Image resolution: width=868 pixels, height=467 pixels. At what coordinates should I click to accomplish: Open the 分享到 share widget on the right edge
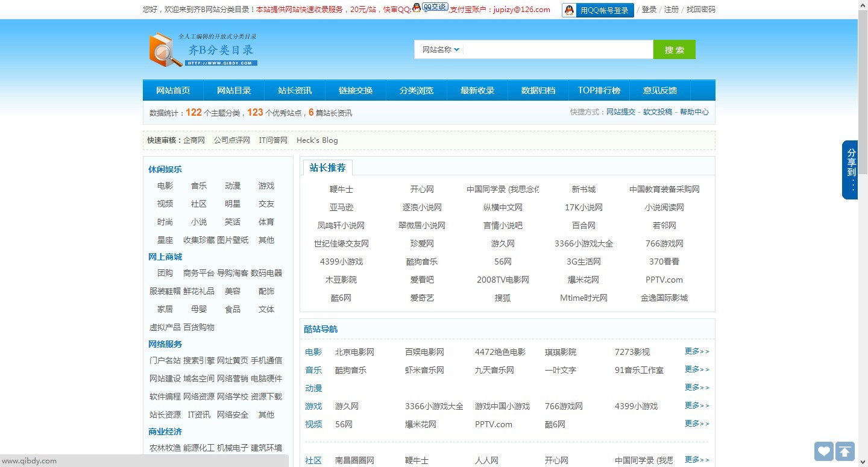851,169
